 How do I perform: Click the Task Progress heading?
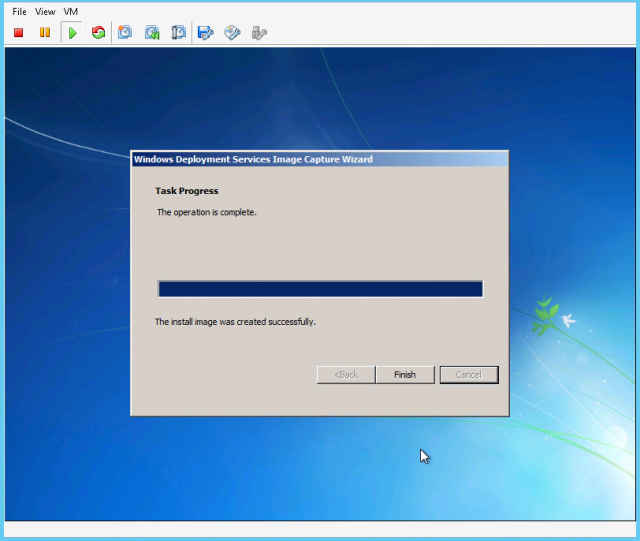[186, 190]
